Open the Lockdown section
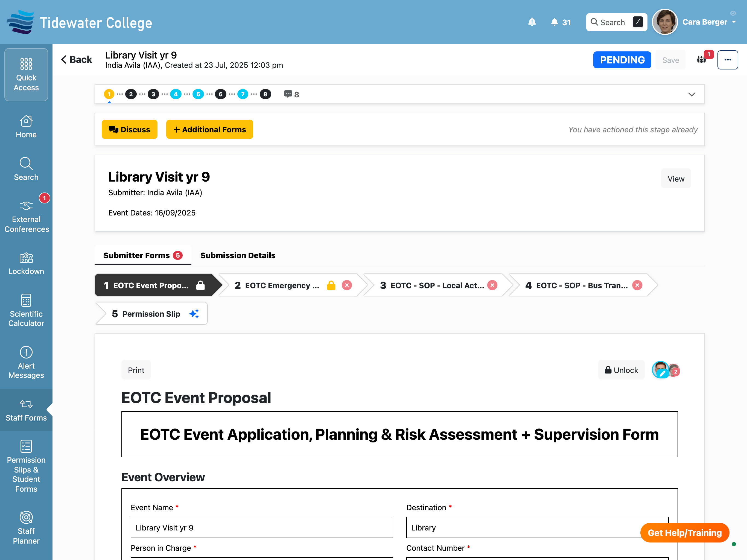The image size is (747, 560). [26, 263]
